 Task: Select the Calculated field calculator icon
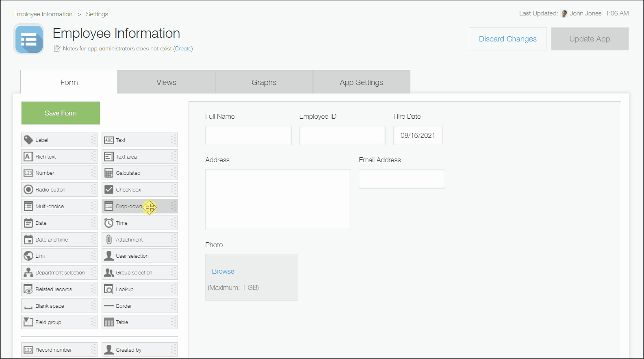point(109,173)
